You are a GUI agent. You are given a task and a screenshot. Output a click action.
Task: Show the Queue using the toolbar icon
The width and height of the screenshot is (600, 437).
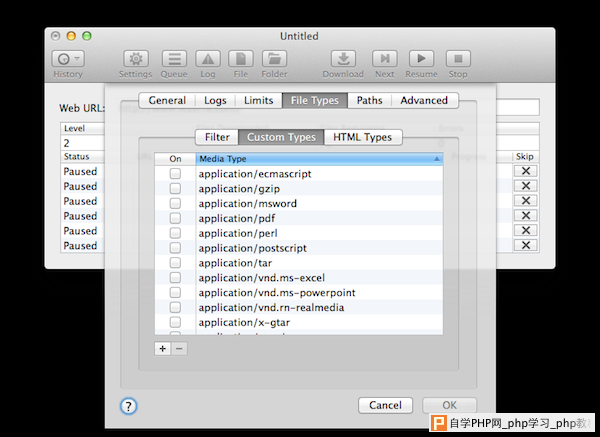[174, 59]
